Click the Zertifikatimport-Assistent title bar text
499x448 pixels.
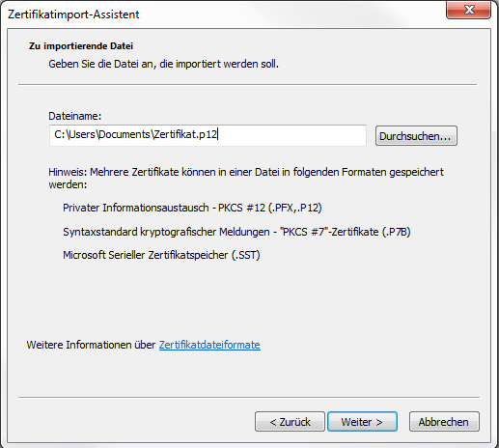[73, 14]
